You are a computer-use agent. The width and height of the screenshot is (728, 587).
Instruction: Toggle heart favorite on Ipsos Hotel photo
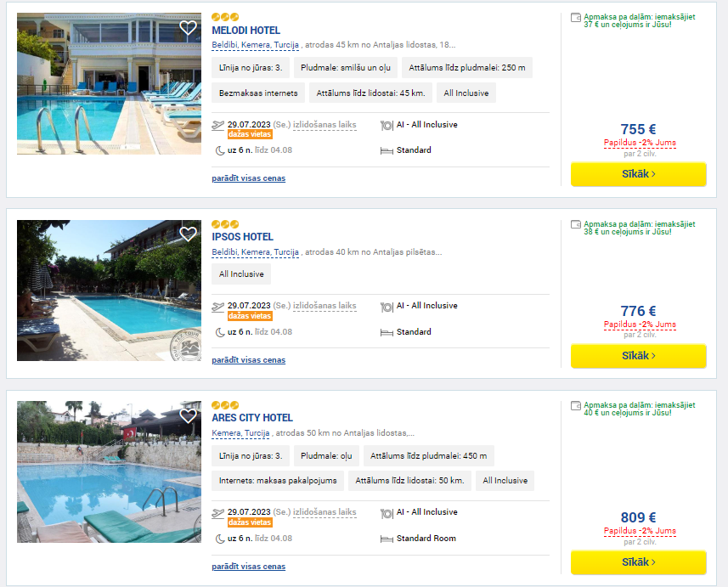(188, 234)
